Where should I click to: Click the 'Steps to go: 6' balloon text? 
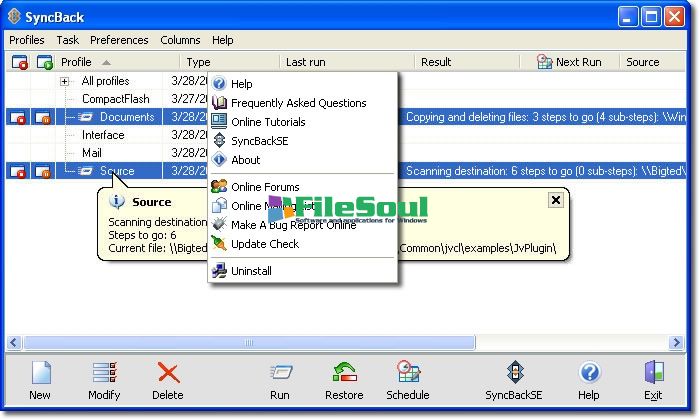tap(142, 235)
